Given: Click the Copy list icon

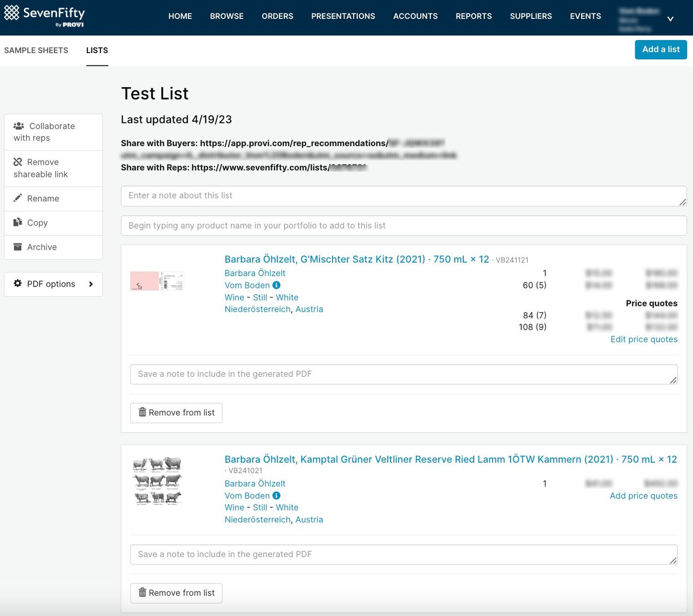Looking at the screenshot, I should click(18, 222).
